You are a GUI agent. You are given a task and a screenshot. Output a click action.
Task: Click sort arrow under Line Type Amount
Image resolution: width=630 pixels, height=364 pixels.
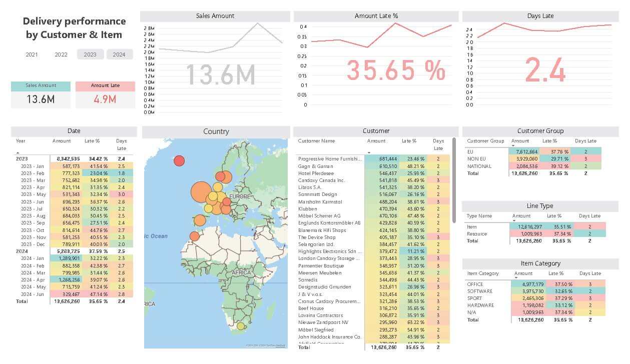[x=514, y=220]
